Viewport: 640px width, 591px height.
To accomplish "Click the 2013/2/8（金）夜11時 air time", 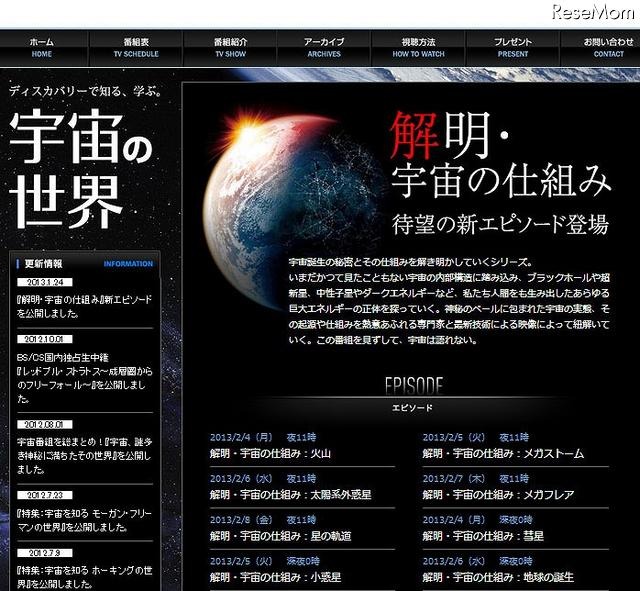I will 263,520.
